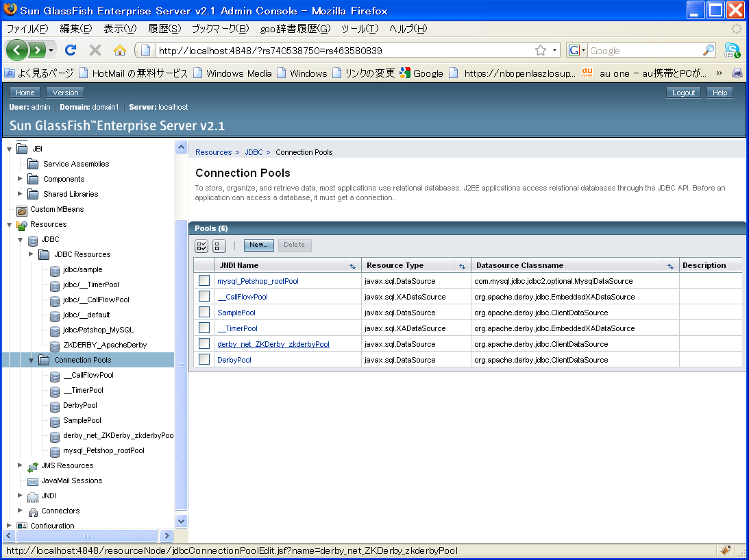
Task: Open the back/forward history dropdown arrow
Action: click(51, 49)
